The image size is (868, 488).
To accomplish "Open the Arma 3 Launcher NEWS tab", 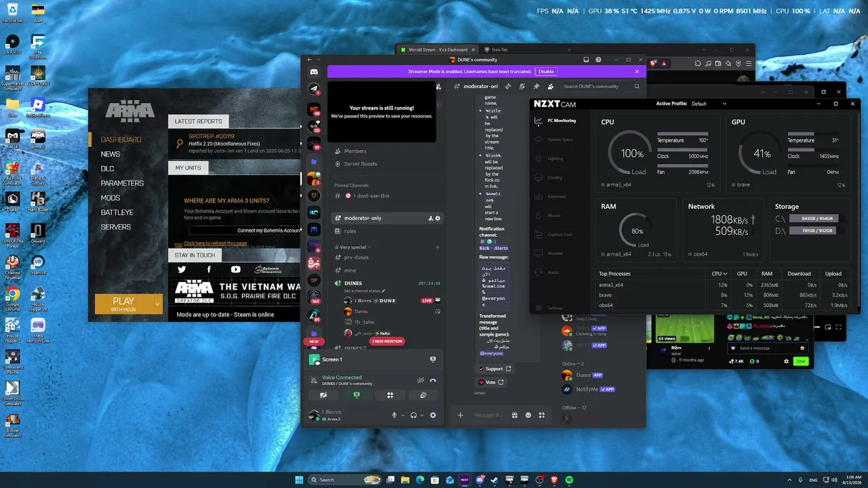I will tap(111, 154).
